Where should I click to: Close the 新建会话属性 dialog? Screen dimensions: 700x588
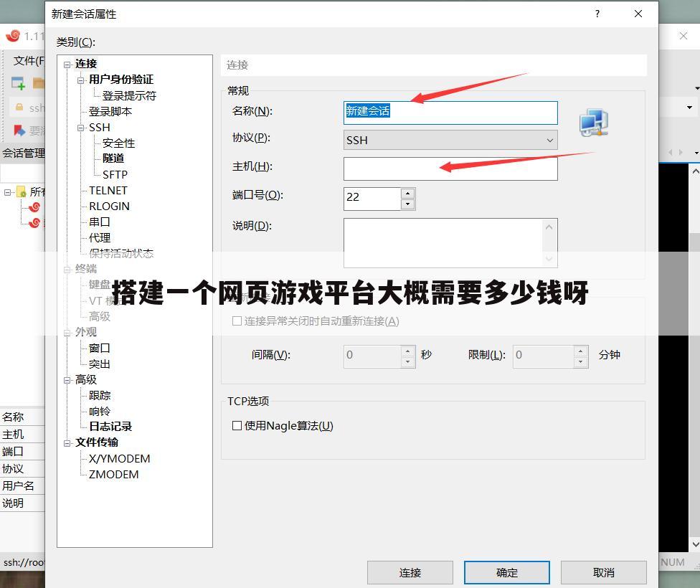[x=638, y=14]
